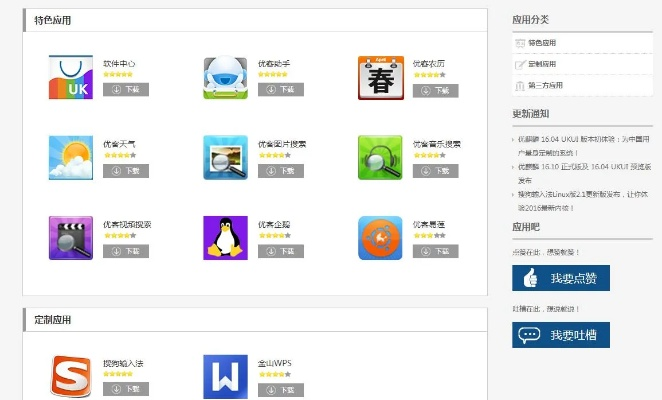This screenshot has width=662, height=400.
Task: Click the building icon beside 第三方应用
Action: pyautogui.click(x=520, y=86)
